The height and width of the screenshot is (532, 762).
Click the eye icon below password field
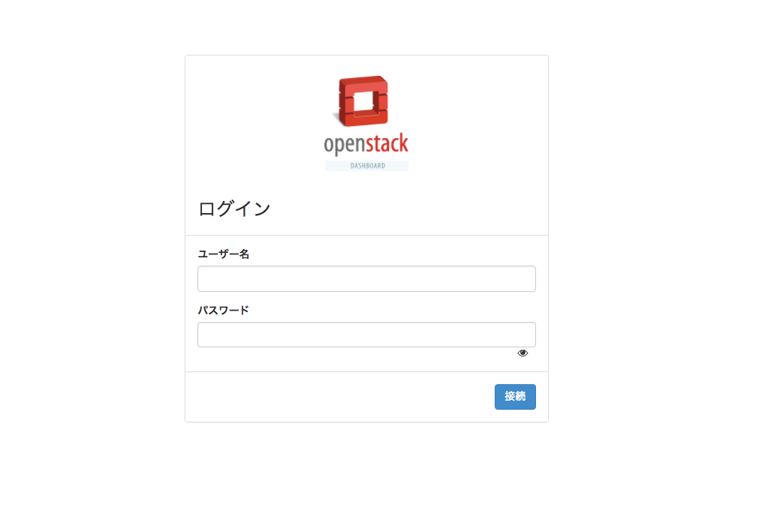coord(523,353)
